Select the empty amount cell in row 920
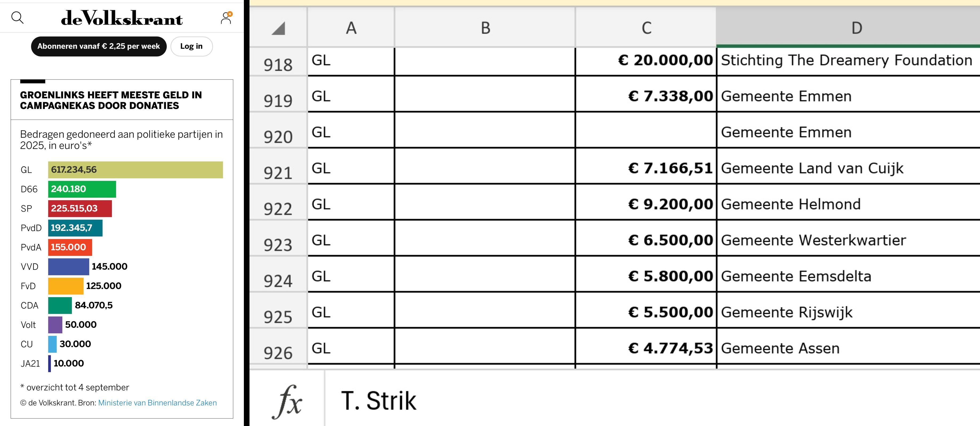Image resolution: width=980 pixels, height=426 pixels. click(x=646, y=132)
